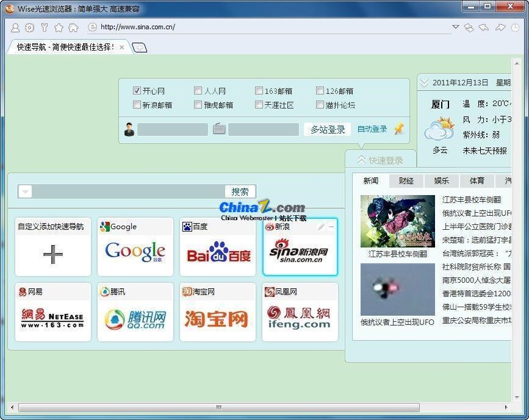Viewport: 529px width, 420px height.
Task: Switch to the 新闻 tab
Action: [x=370, y=181]
